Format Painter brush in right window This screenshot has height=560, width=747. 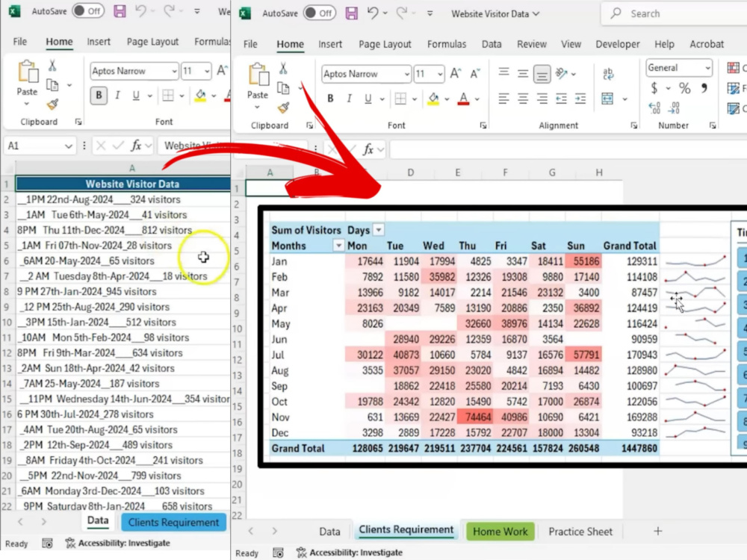click(283, 108)
